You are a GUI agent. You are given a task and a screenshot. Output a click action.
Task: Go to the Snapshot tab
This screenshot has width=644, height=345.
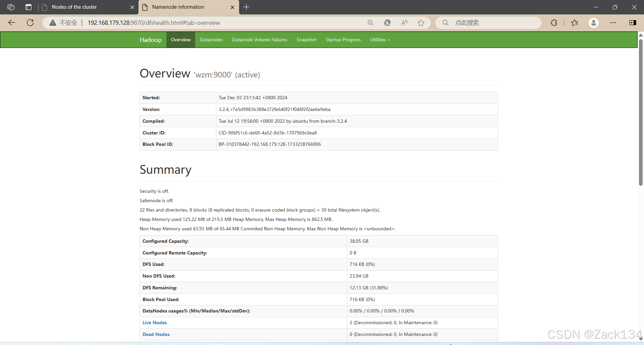[306, 40]
